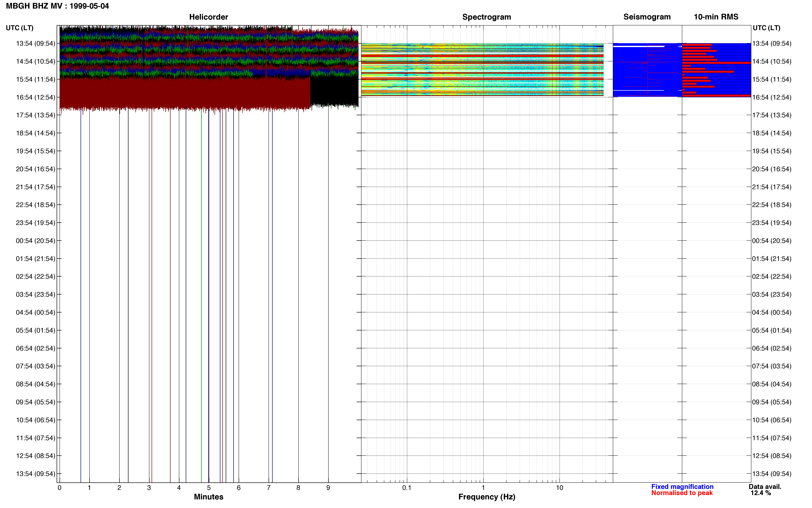Select the "Helicorder" panel heading
This screenshot has width=812, height=508.
pyautogui.click(x=209, y=17)
